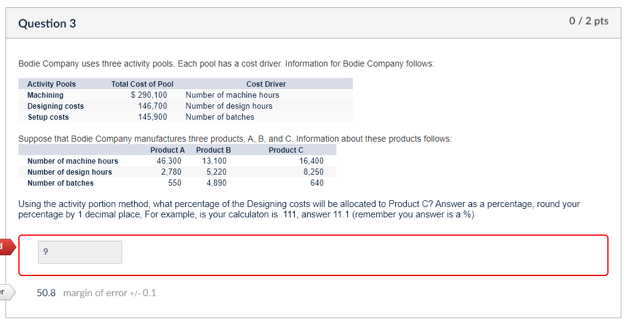This screenshot has width=644, height=331.
Task: Click the gray correct-answer flag marker
Action: click(x=7, y=293)
